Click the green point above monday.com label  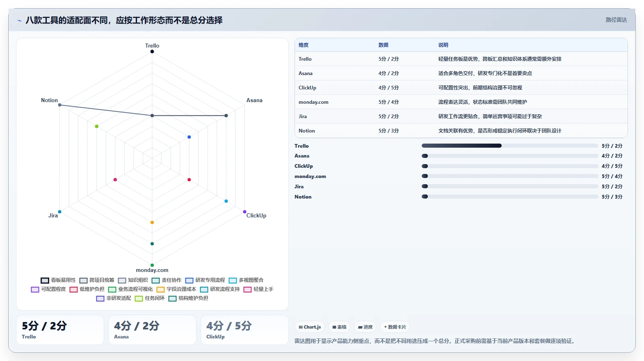coord(152,265)
